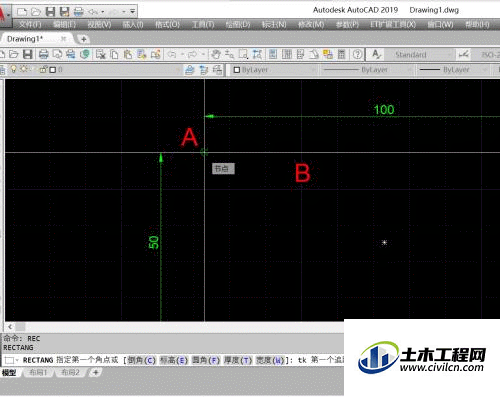
Task: Click Save in the Quick Access toolbar
Action: [50, 12]
